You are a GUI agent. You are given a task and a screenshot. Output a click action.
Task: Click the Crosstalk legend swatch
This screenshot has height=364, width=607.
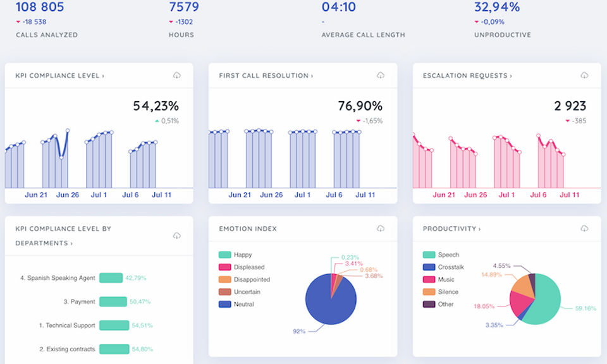429,267
